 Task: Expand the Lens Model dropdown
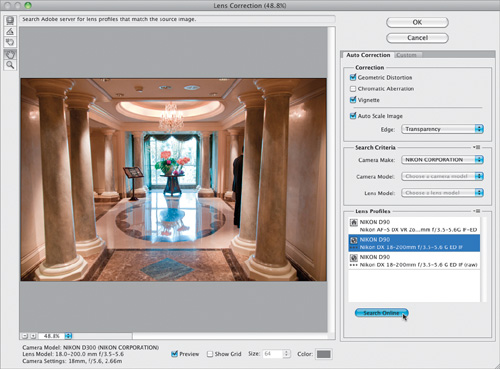coord(442,193)
